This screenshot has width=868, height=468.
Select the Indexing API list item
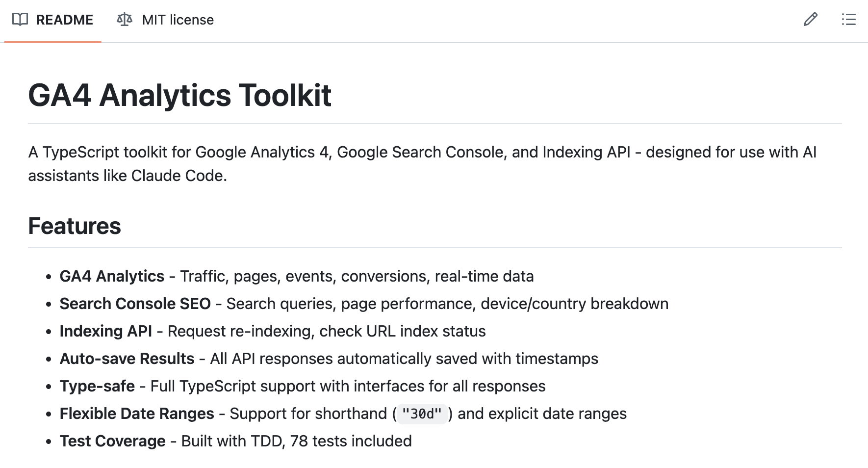coord(105,331)
